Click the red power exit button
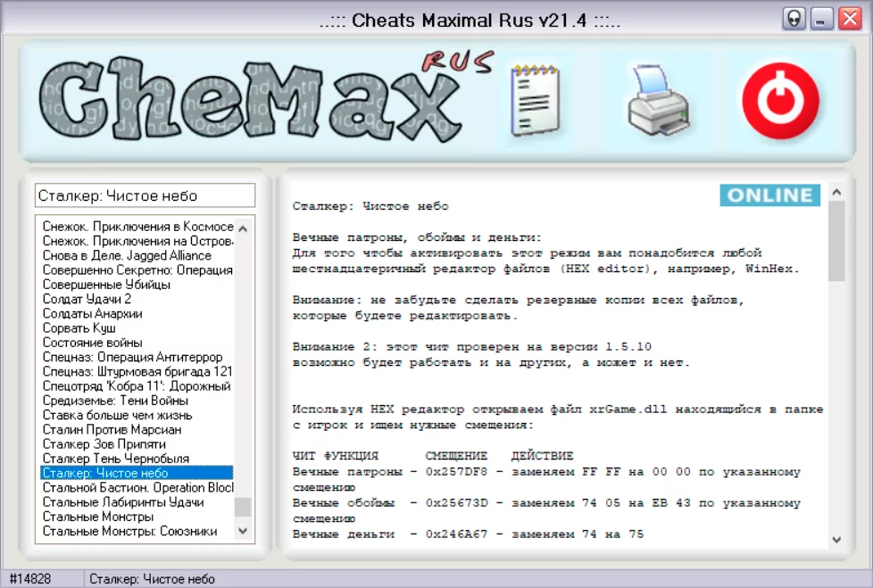This screenshot has height=588, width=873. pyautogui.click(x=780, y=101)
